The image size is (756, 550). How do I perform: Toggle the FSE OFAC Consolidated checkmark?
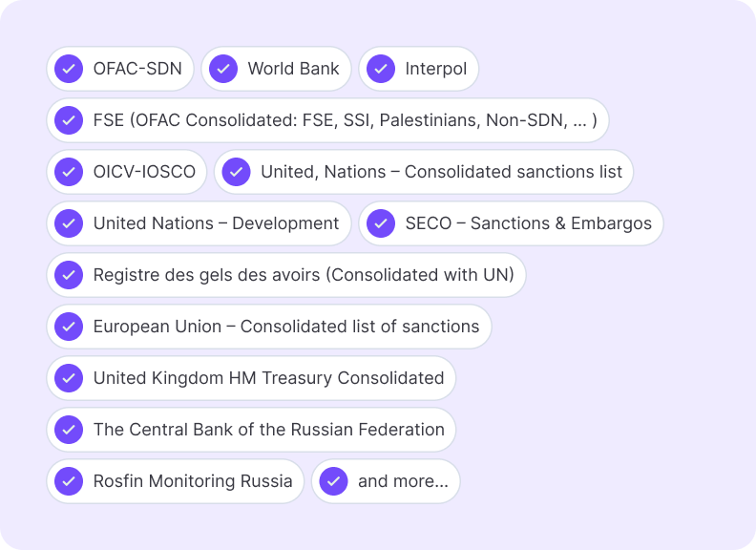click(x=69, y=120)
